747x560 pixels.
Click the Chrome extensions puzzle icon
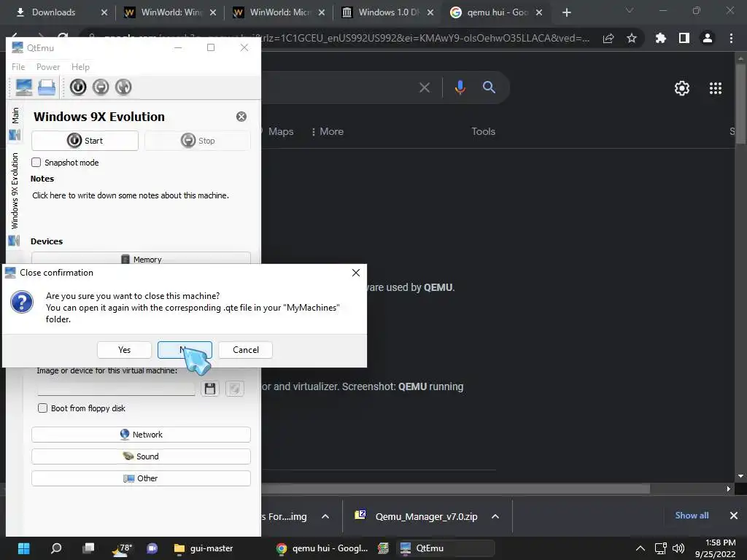point(660,38)
